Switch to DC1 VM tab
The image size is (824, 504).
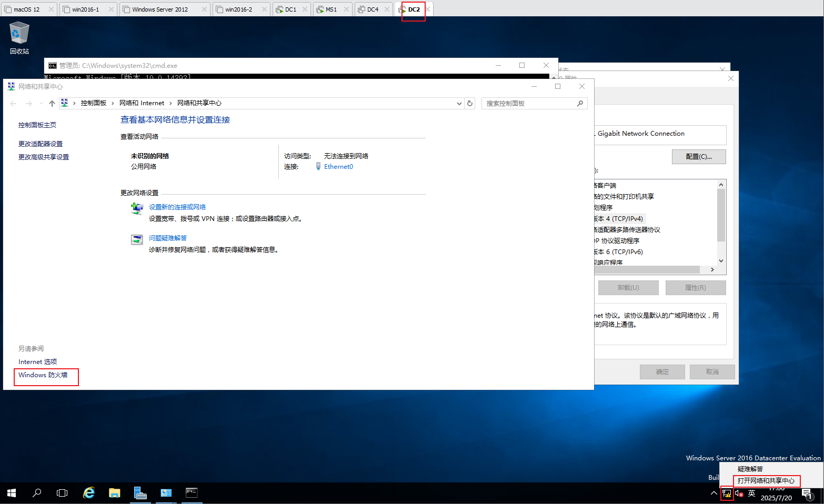pyautogui.click(x=291, y=9)
